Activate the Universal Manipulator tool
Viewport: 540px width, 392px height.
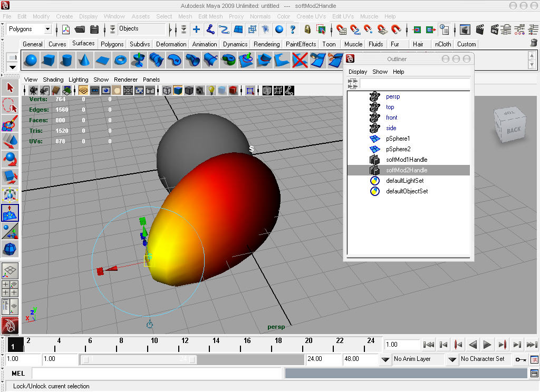pos(10,195)
